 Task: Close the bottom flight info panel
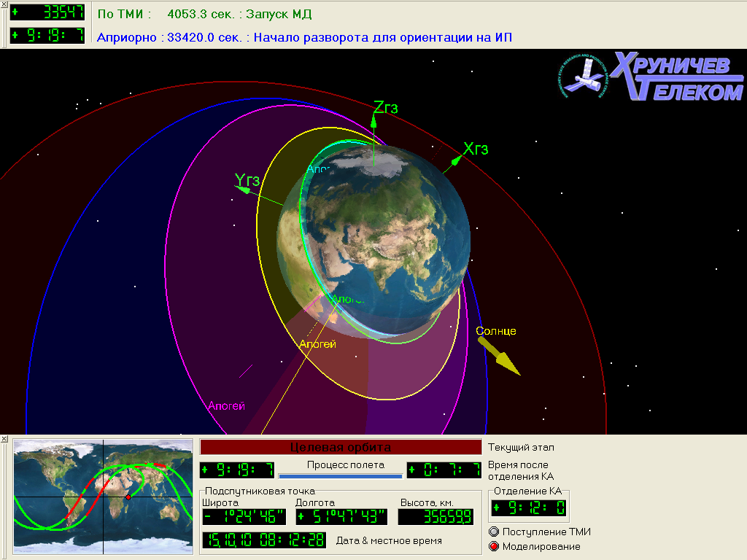click(4, 438)
